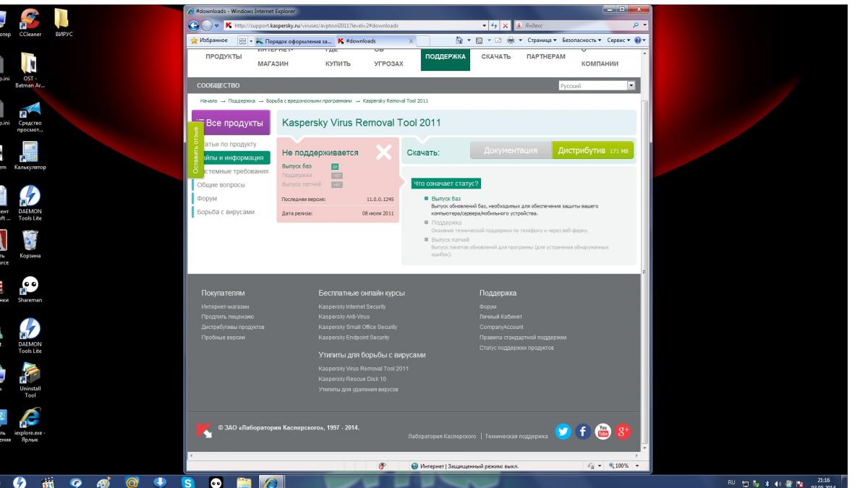Open Kaspersky Rescue Disk 10 footer link
This screenshot has width=868, height=488.
[352, 379]
